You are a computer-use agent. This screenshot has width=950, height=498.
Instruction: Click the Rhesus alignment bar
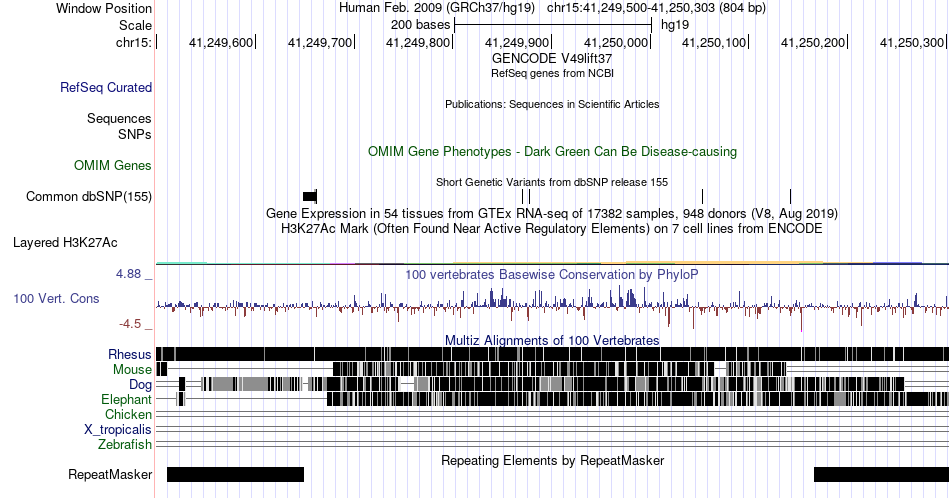[552, 354]
